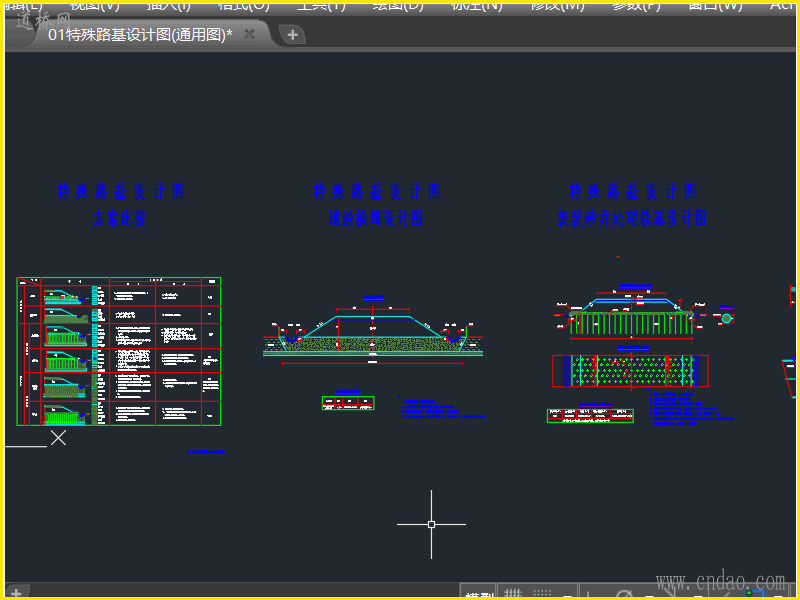Toggle ortho mode in the status bar
Image resolution: width=800 pixels, height=600 pixels.
tap(586, 594)
